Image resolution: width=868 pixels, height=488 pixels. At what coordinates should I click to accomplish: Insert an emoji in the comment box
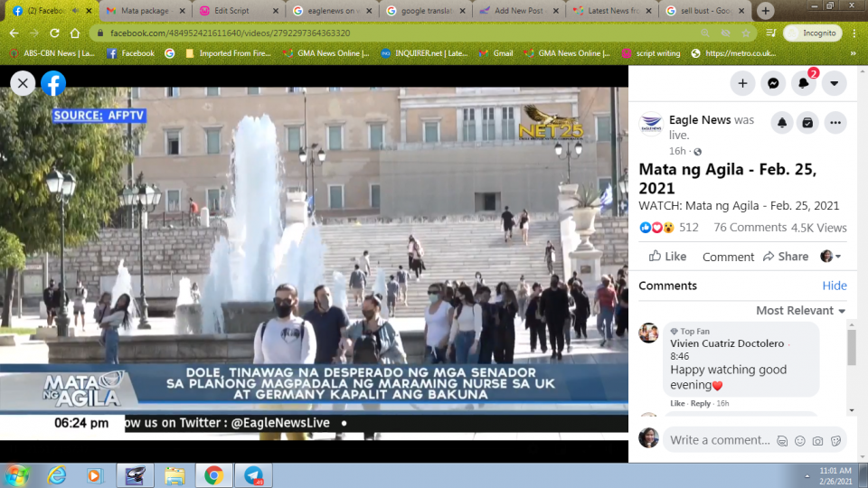[x=800, y=441]
